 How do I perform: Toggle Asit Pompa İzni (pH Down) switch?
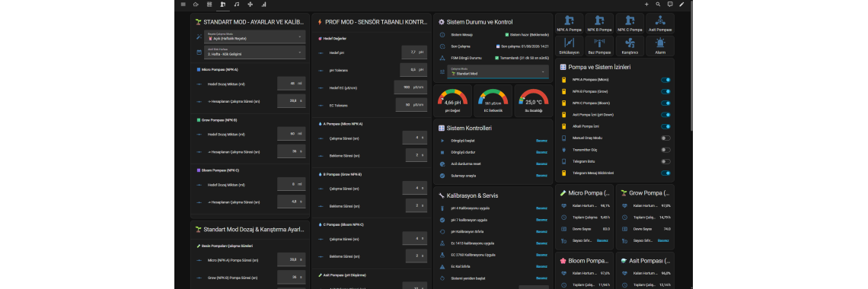[665, 114]
